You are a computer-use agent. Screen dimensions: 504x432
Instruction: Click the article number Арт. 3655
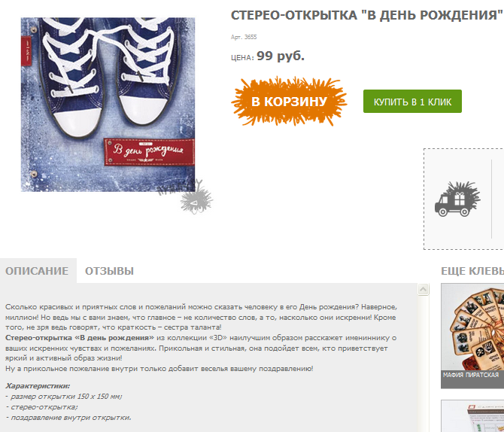[244, 37]
